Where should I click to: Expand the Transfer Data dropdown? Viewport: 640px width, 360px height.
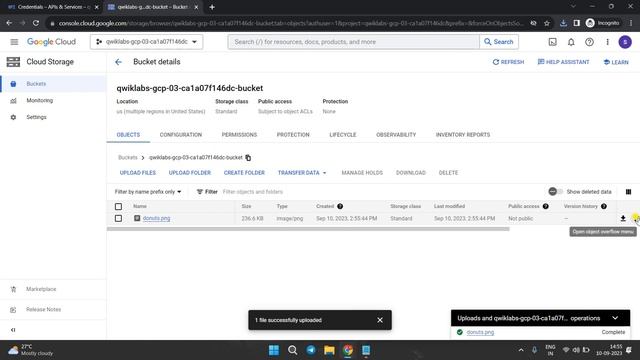point(302,173)
